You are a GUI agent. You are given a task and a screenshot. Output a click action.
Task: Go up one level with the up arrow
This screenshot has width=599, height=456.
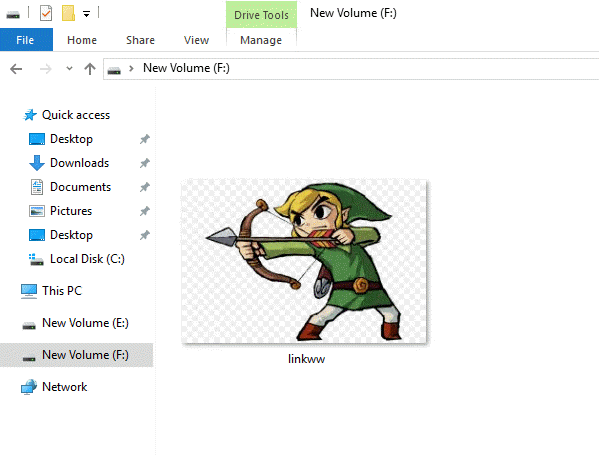[x=90, y=69]
